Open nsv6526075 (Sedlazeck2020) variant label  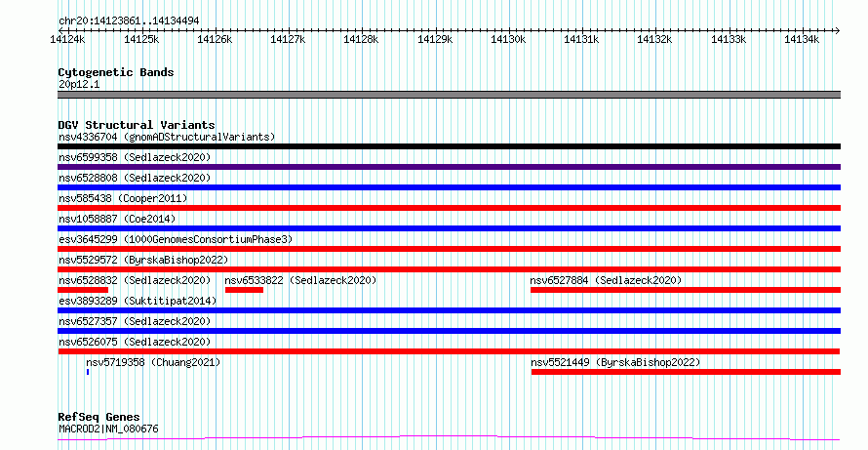pyautogui.click(x=135, y=342)
